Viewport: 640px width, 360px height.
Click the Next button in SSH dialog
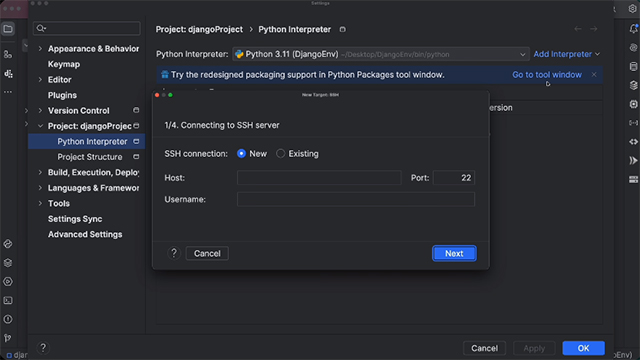(x=454, y=253)
